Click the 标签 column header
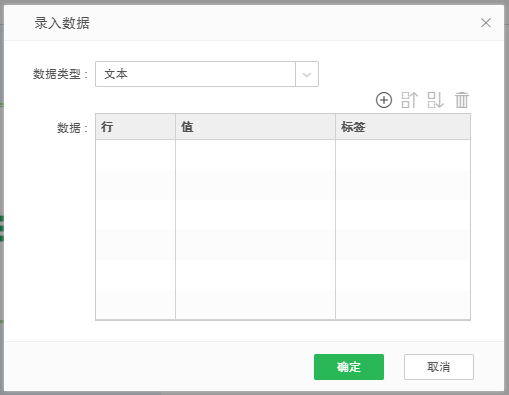Viewport: 509px width, 395px height. click(x=403, y=127)
